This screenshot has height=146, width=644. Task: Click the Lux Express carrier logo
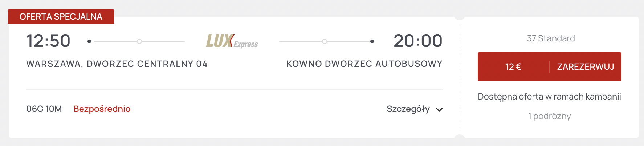[x=232, y=41]
